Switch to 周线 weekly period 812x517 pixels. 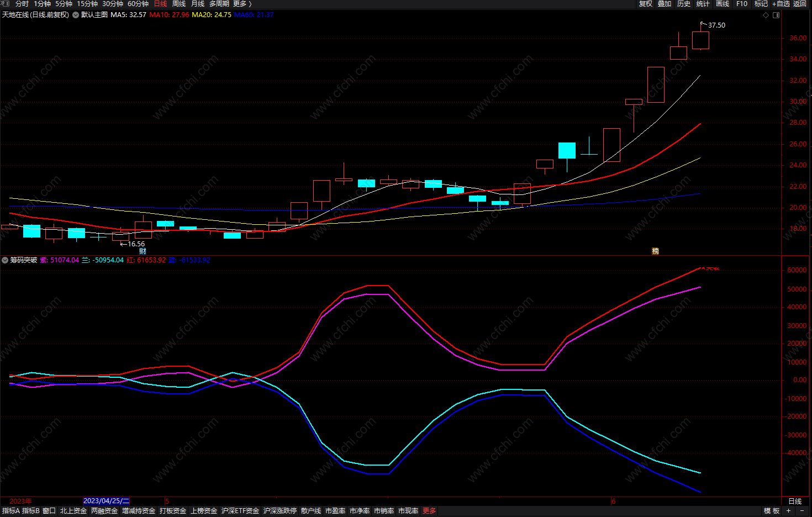tap(179, 4)
